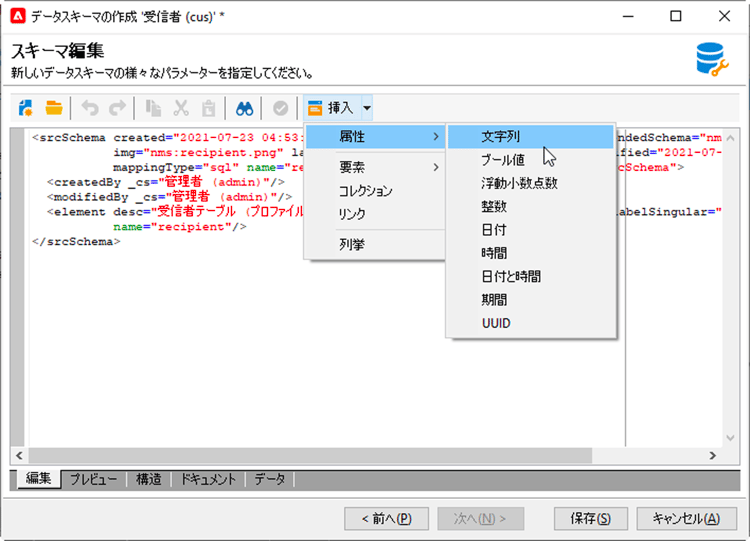Select UUID attribute type
This screenshot has height=541, width=750.
(x=531, y=323)
